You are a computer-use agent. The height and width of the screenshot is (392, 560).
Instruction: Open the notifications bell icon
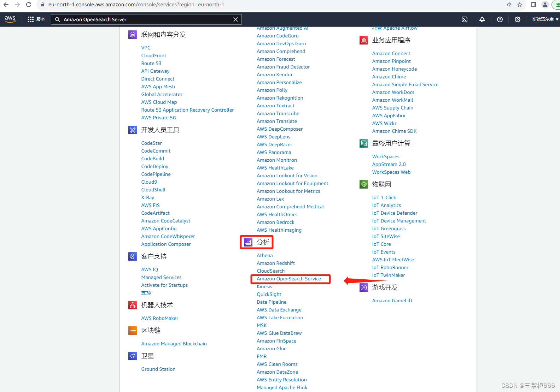[482, 19]
